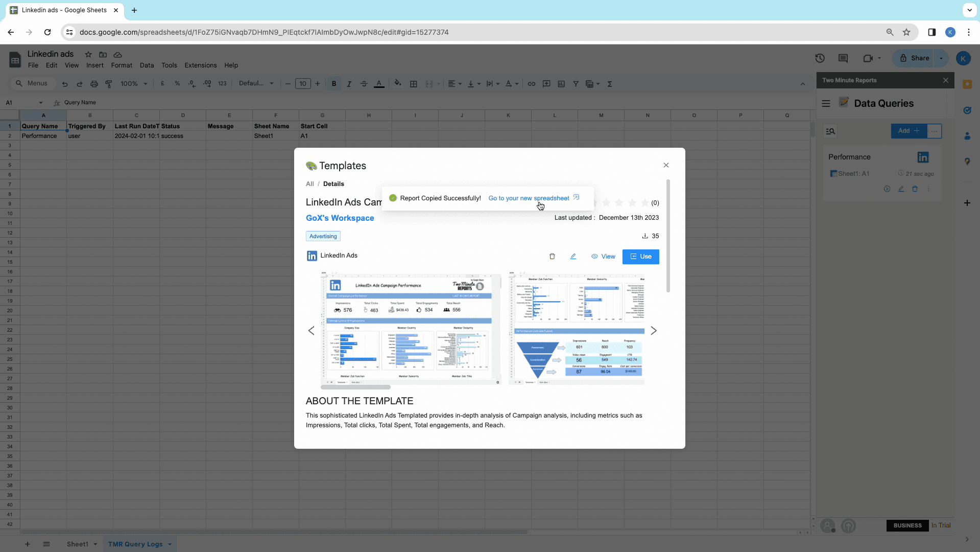Viewport: 980px width, 552px height.
Task: Close the Two Minute Reports panel
Action: [x=946, y=80]
